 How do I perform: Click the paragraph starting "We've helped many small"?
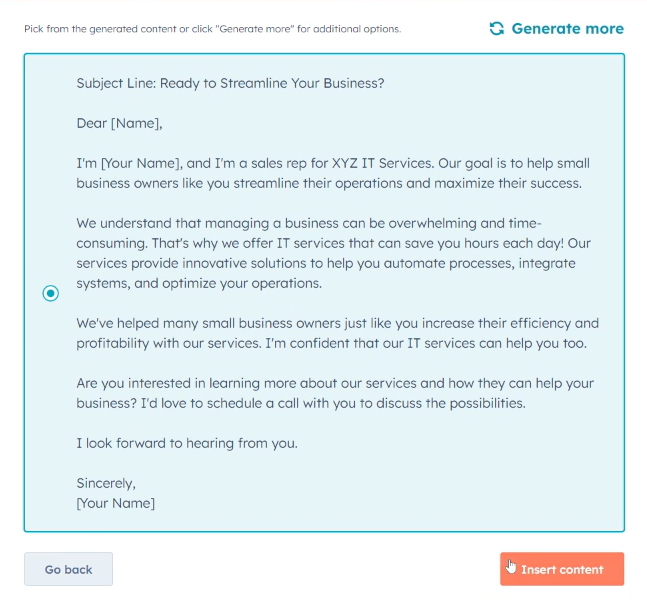tap(337, 334)
